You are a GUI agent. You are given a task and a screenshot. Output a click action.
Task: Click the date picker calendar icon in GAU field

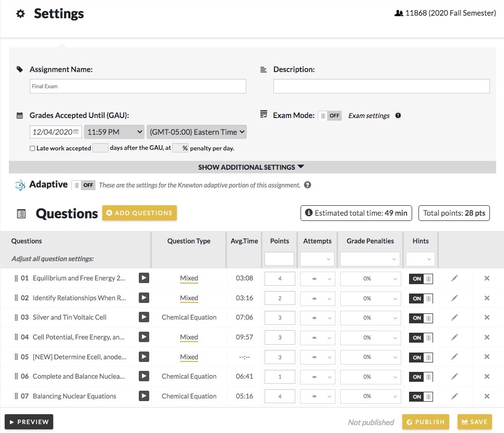76,132
